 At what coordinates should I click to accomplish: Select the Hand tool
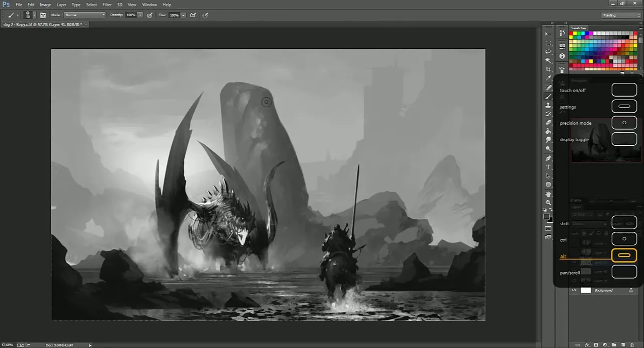[x=548, y=194]
